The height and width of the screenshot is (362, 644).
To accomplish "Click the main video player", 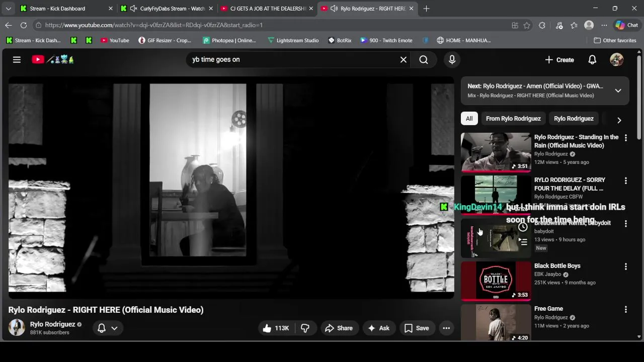I will coord(231,188).
